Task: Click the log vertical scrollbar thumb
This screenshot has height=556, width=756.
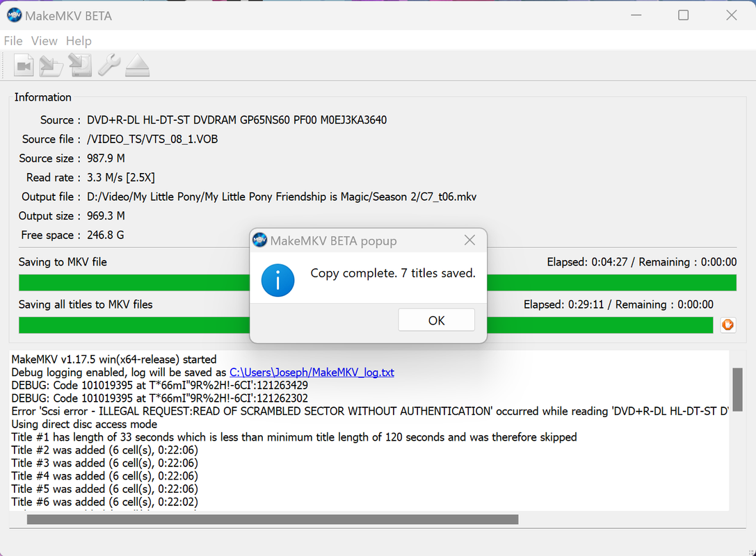Action: pyautogui.click(x=737, y=390)
